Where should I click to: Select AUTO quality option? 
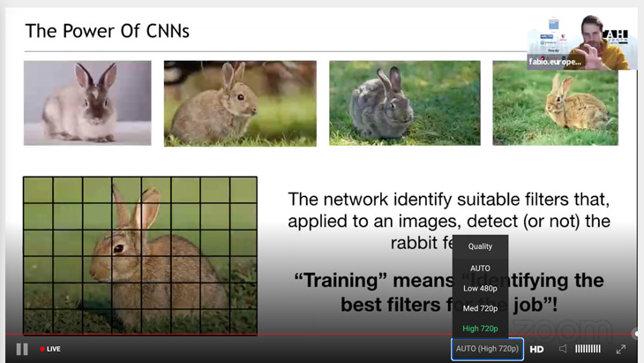pos(480,268)
